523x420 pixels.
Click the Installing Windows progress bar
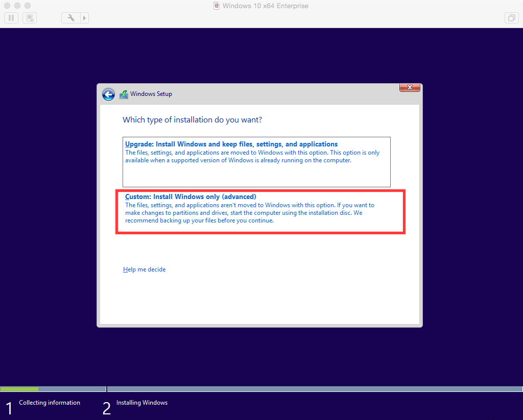pyautogui.click(x=315, y=389)
